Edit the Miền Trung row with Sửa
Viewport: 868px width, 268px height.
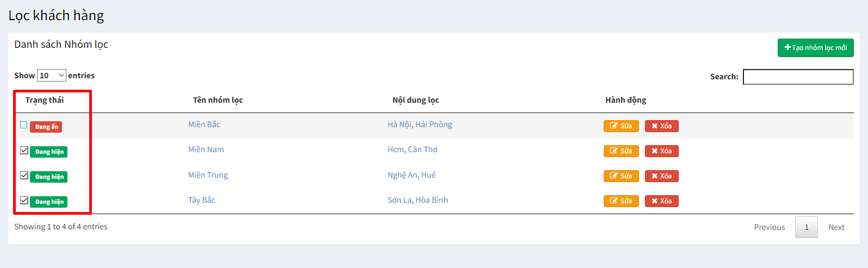621,176
